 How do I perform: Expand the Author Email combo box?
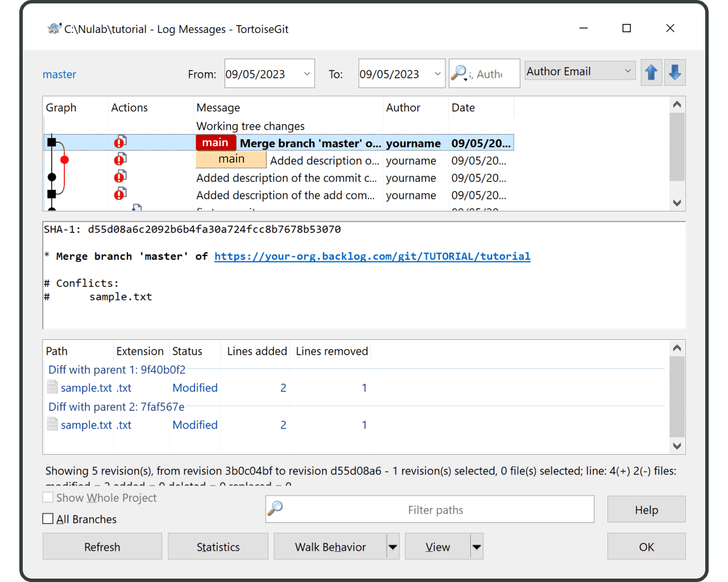coord(627,72)
